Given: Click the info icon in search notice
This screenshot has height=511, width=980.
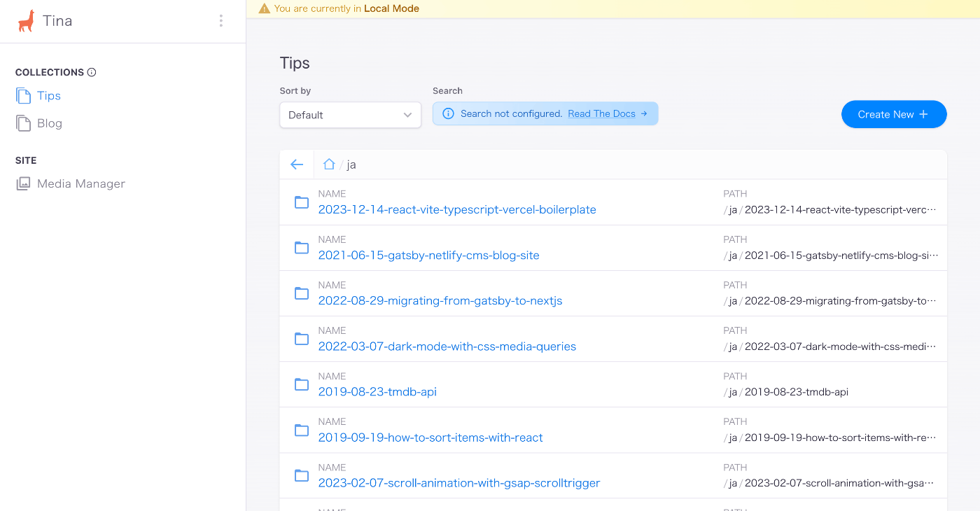Looking at the screenshot, I should tap(449, 114).
